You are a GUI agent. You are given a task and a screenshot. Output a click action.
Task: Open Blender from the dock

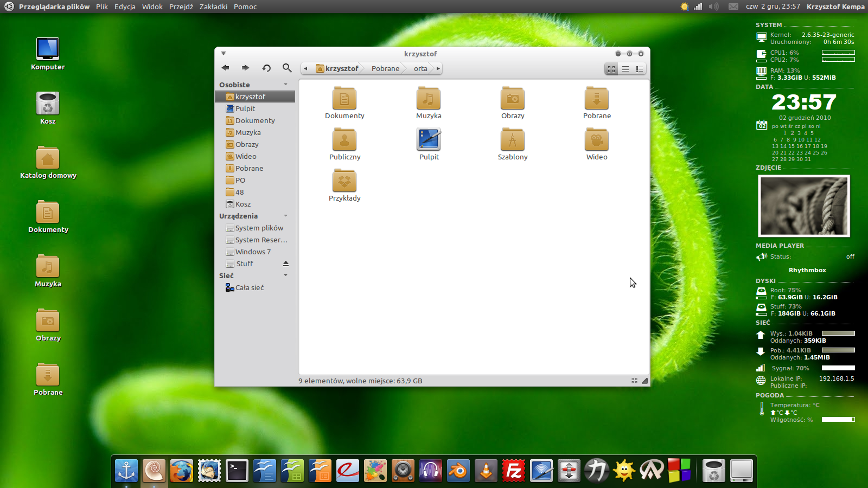point(458,471)
